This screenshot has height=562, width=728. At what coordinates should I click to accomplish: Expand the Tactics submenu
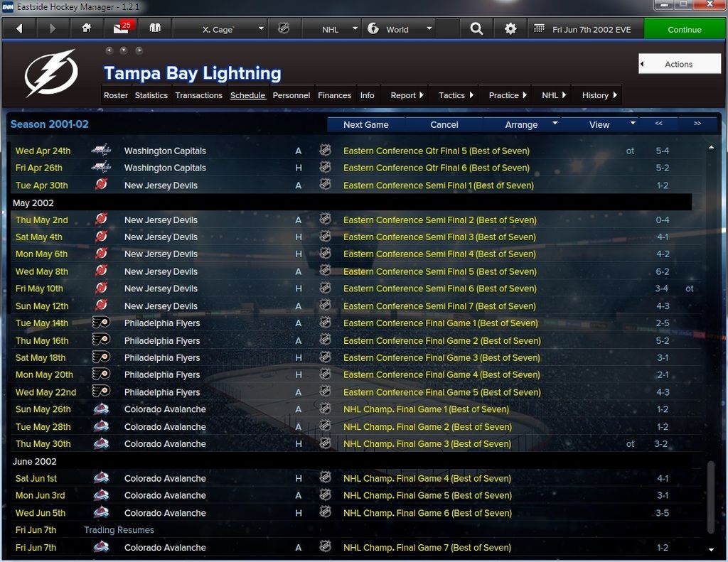[x=456, y=95]
